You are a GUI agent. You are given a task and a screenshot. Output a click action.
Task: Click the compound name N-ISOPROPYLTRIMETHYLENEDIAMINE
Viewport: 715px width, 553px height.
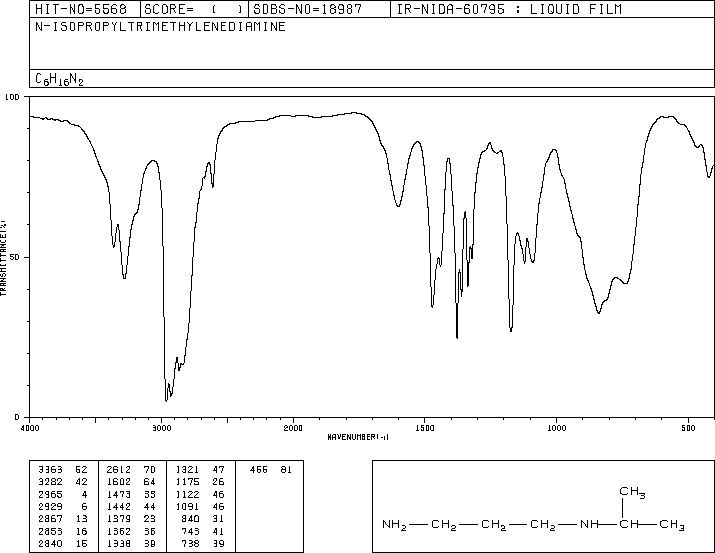tap(161, 27)
